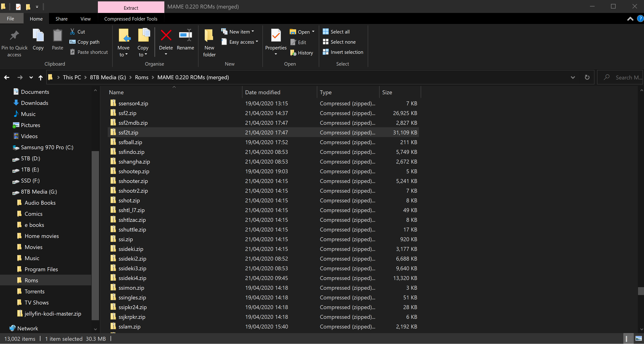Go back with the left arrow
644x344 pixels.
pyautogui.click(x=7, y=77)
